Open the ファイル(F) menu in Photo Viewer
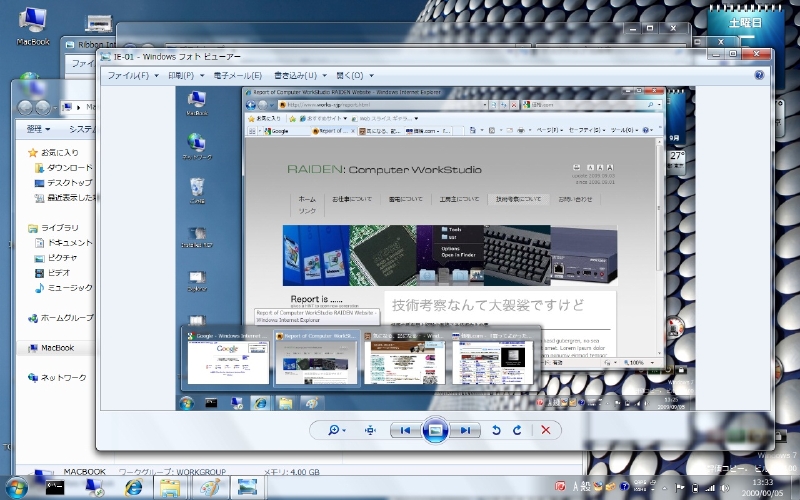The width and height of the screenshot is (800, 500). (x=128, y=76)
